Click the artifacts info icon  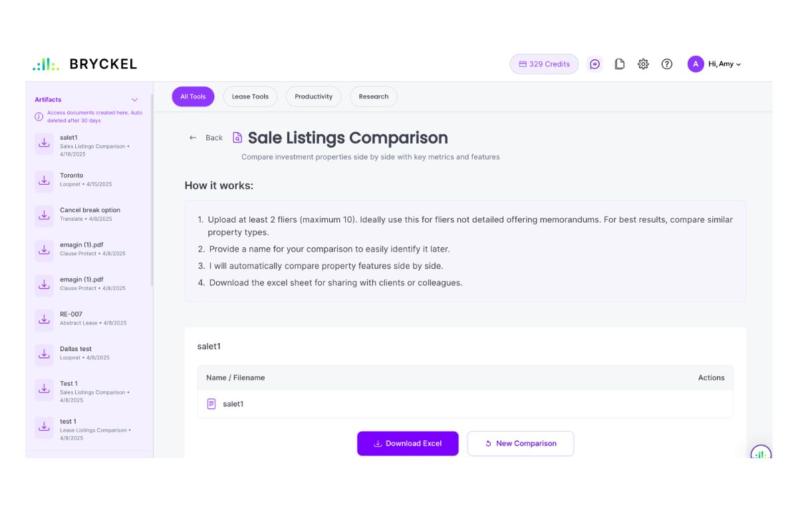[39, 116]
